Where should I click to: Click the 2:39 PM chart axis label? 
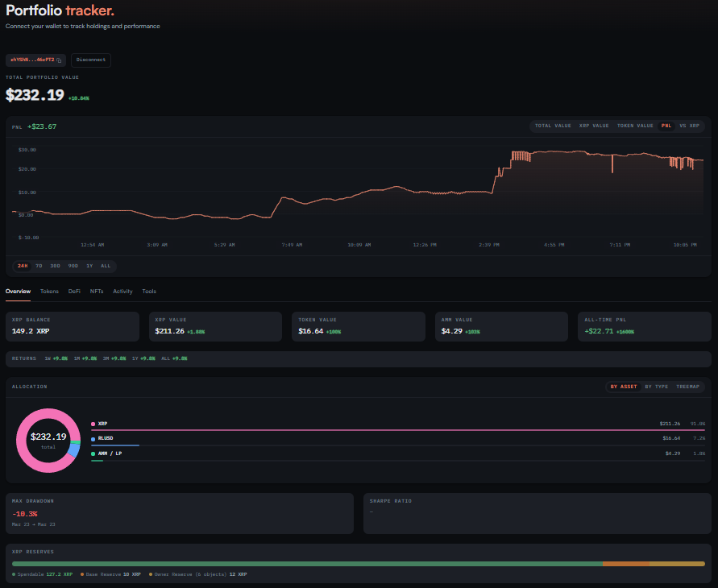(488, 245)
